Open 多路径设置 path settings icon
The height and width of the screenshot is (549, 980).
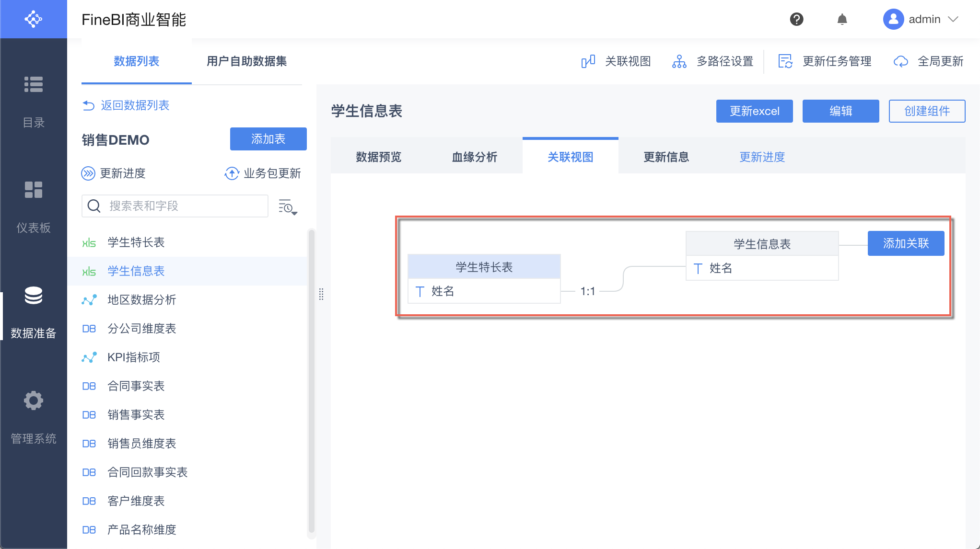(x=679, y=61)
